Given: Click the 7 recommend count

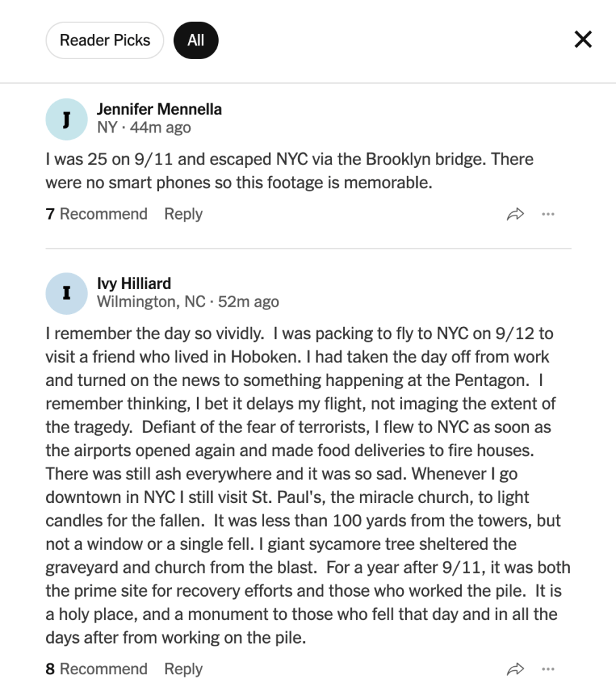Looking at the screenshot, I should (x=50, y=214).
